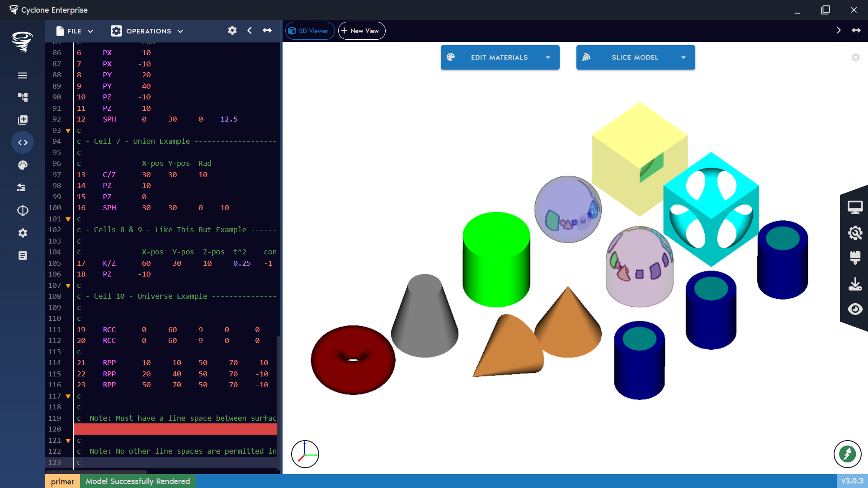Toggle the sidebar expand arrows near OPERATIONS
868x488 pixels.
(267, 30)
